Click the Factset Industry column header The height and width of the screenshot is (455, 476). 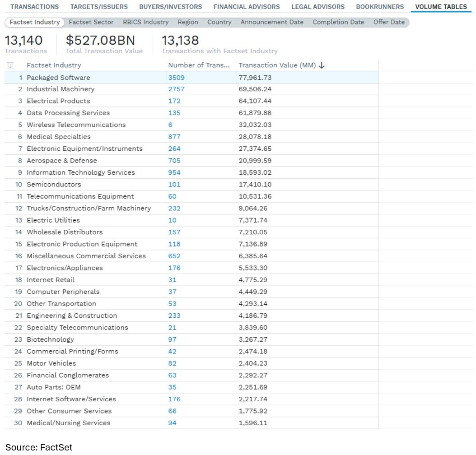pos(54,65)
